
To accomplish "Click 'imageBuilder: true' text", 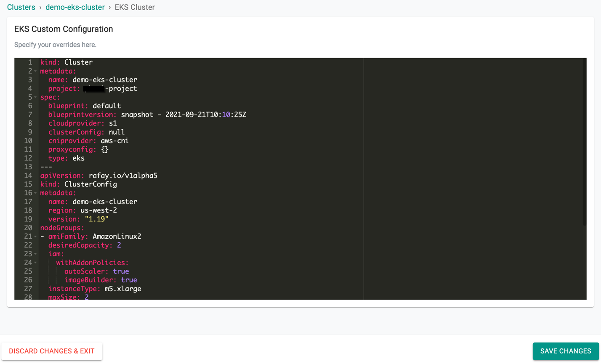I will (101, 280).
